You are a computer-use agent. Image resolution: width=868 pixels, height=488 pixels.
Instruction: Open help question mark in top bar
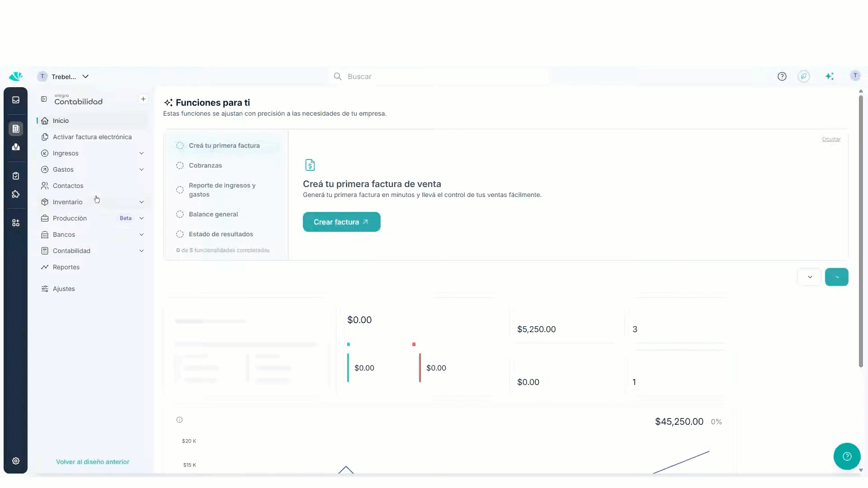782,76
